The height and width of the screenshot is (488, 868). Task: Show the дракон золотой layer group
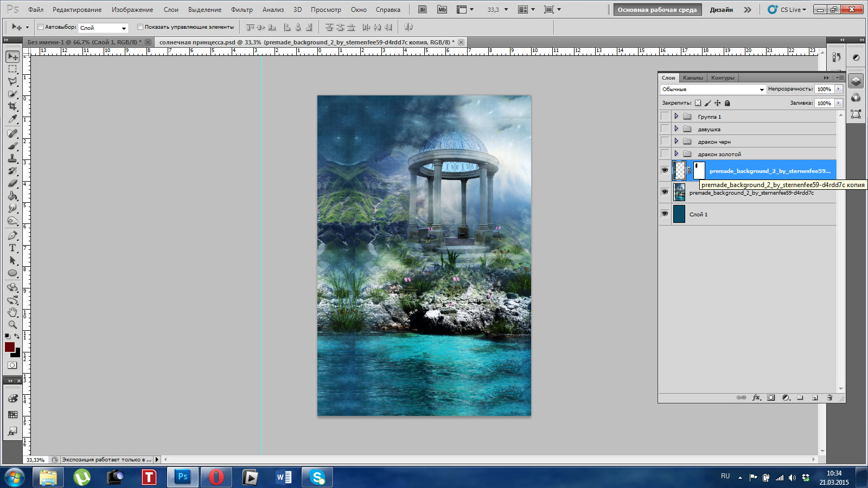(665, 154)
